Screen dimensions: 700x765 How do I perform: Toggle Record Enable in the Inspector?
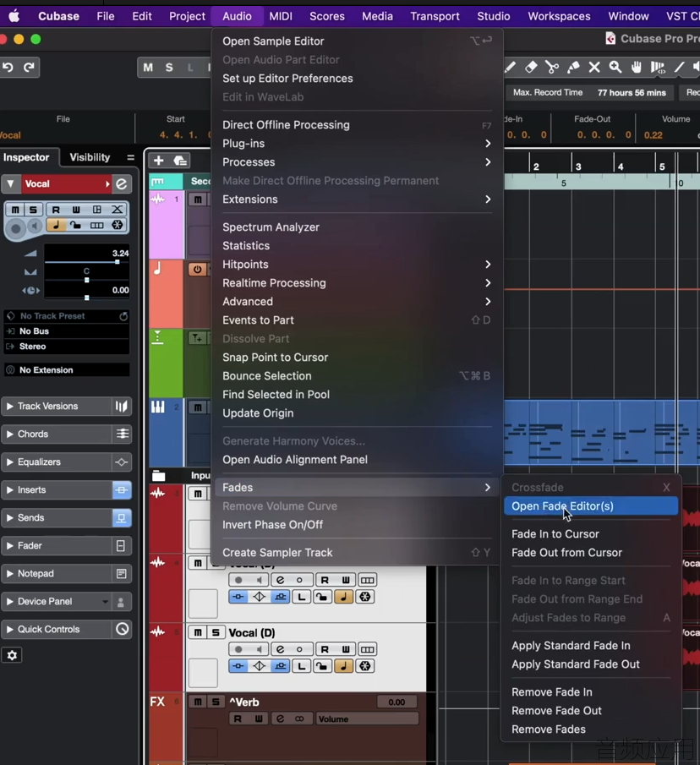[x=16, y=228]
